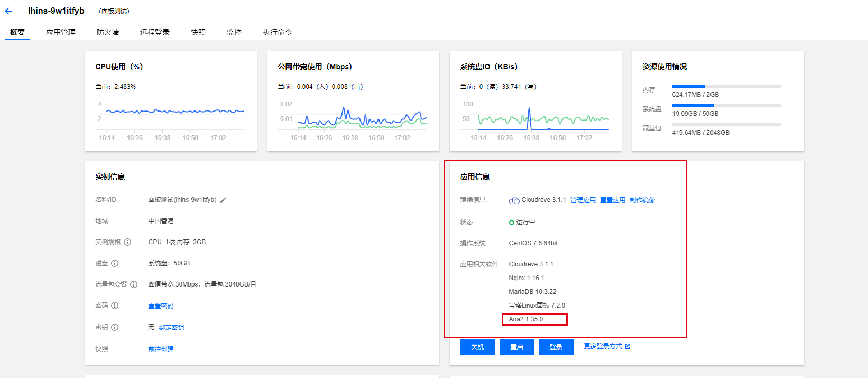The height and width of the screenshot is (378, 868).
Task: Click the 内存 usage progress bar
Action: (726, 86)
